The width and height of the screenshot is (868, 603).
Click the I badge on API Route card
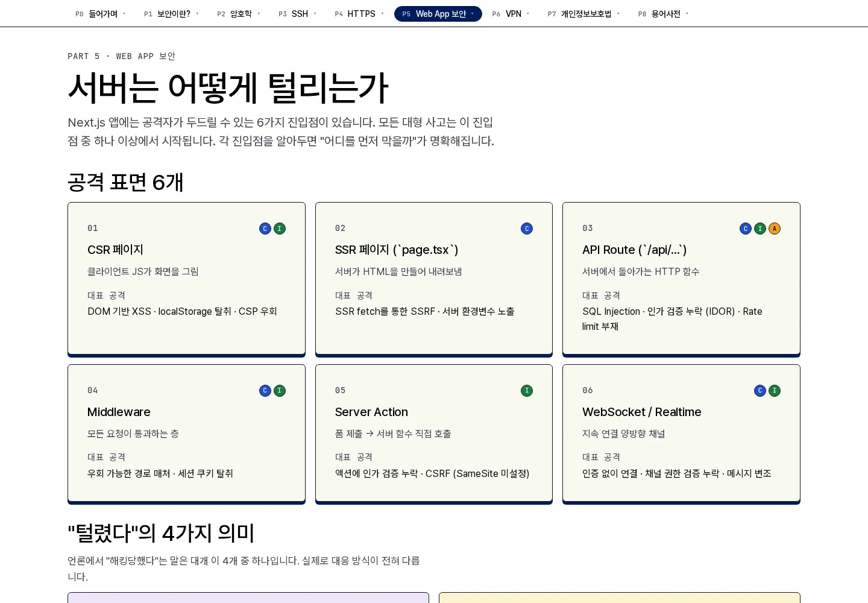point(760,229)
